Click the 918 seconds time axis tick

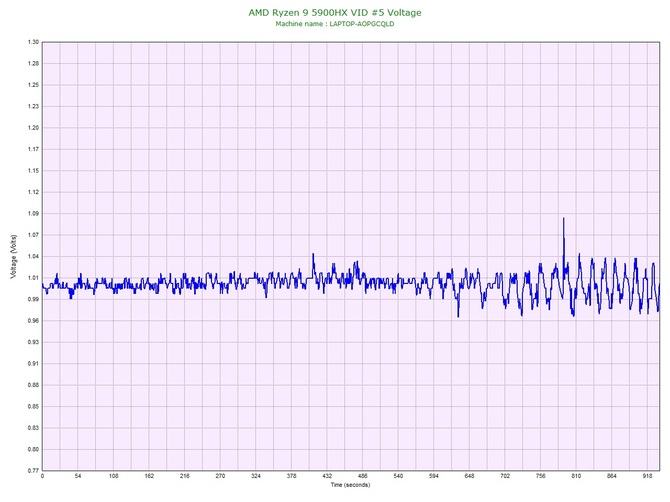click(647, 476)
